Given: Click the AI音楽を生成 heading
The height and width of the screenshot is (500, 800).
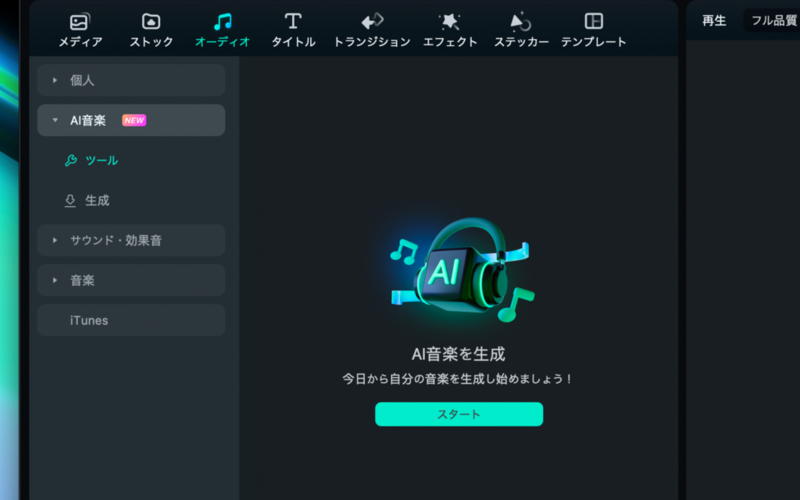Looking at the screenshot, I should coord(458,354).
